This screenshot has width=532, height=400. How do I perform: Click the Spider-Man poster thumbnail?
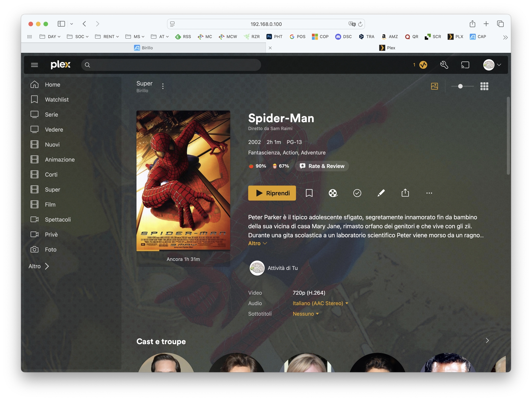click(183, 181)
